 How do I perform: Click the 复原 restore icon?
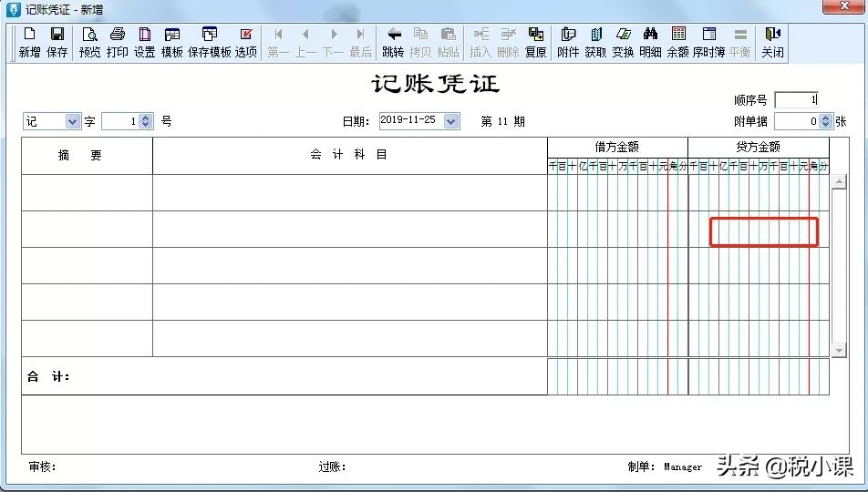click(536, 42)
